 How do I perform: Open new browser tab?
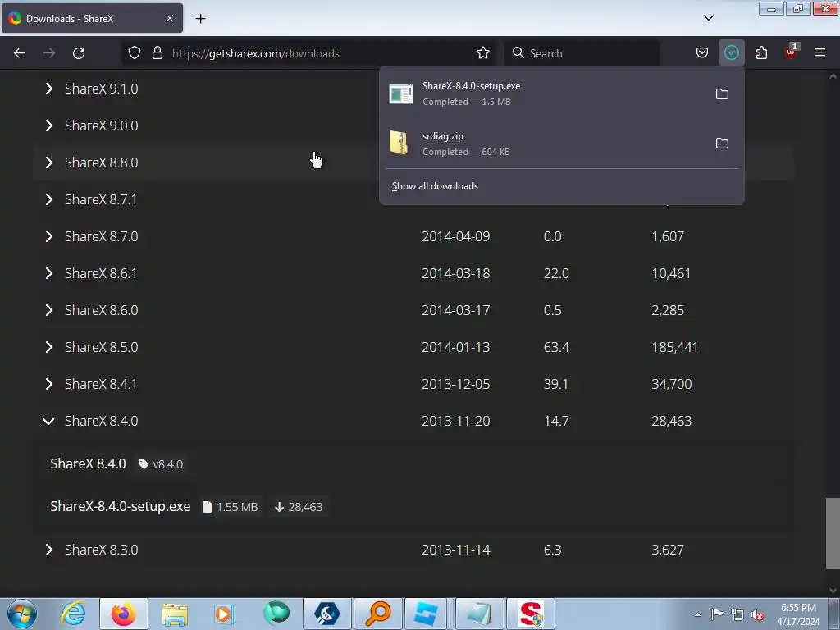[200, 19]
